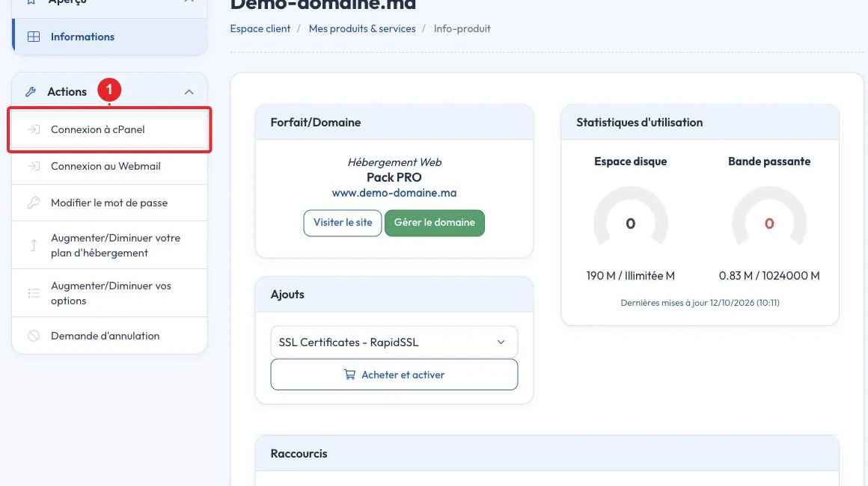868x486 pixels.
Task: Click the cancel circle icon beside Demande d'annulation
Action: pos(34,336)
